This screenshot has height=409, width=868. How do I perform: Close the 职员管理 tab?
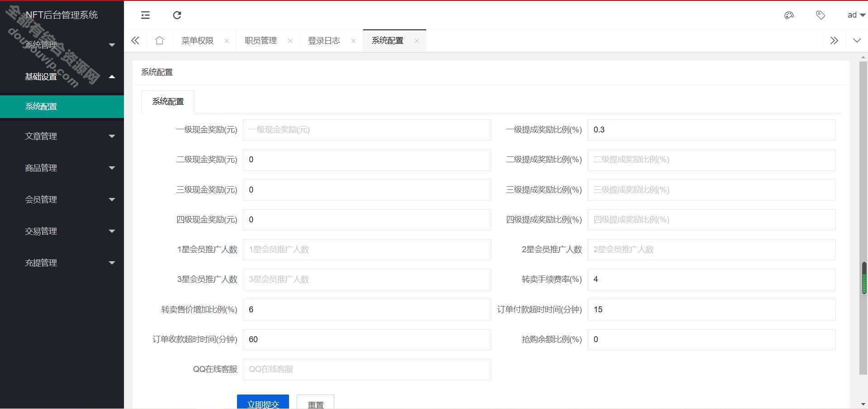pyautogui.click(x=290, y=41)
